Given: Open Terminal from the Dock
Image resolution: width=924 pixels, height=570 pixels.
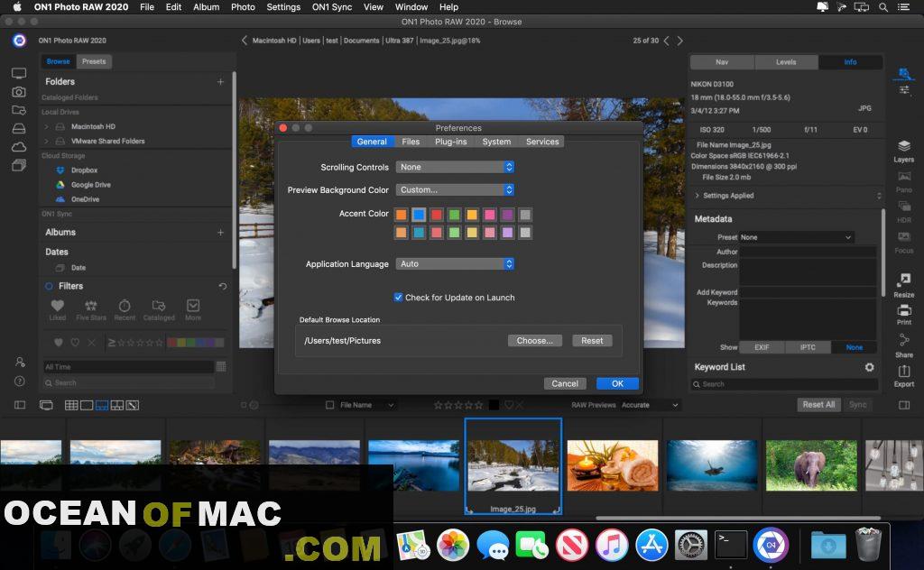Looking at the screenshot, I should (731, 545).
